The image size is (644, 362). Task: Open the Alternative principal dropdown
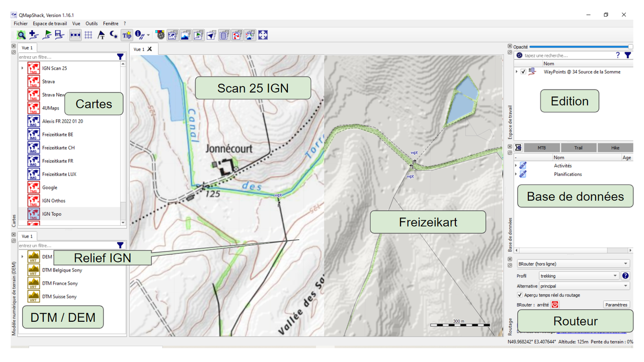584,286
